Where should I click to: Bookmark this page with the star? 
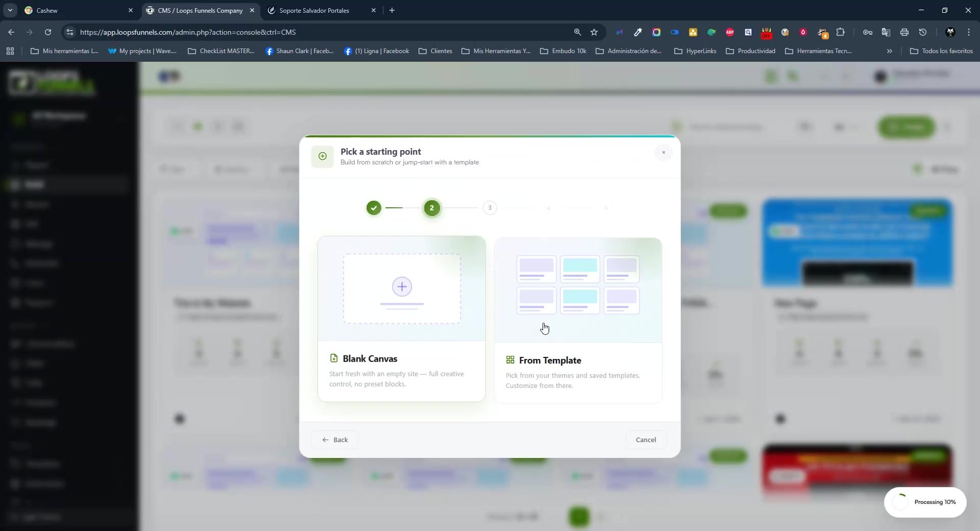(594, 32)
